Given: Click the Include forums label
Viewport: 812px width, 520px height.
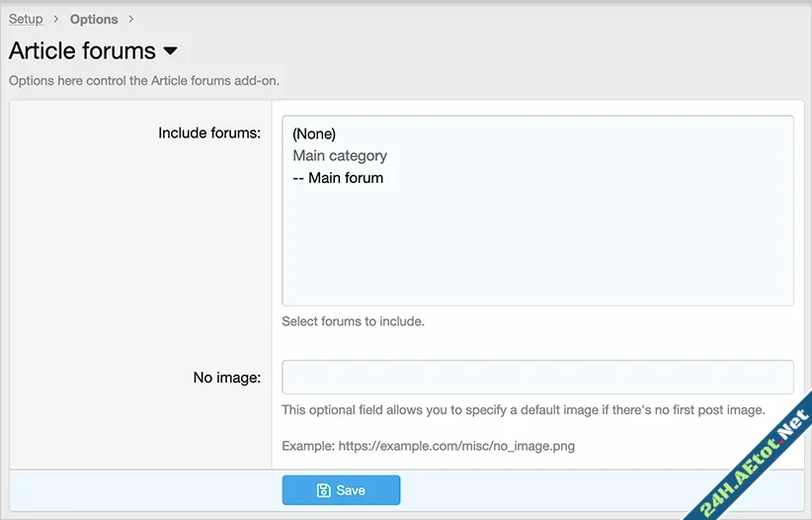Looking at the screenshot, I should [x=209, y=132].
